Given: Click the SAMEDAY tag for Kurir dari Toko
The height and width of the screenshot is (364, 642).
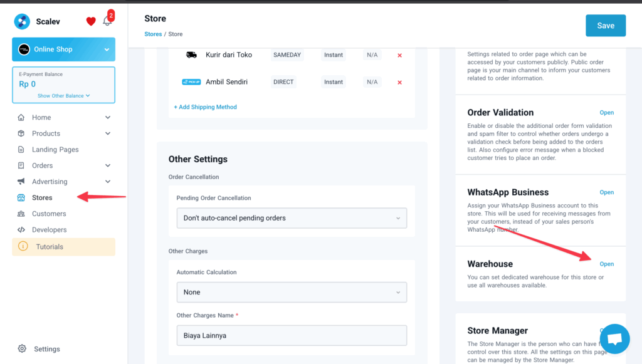Looking at the screenshot, I should pyautogui.click(x=287, y=55).
